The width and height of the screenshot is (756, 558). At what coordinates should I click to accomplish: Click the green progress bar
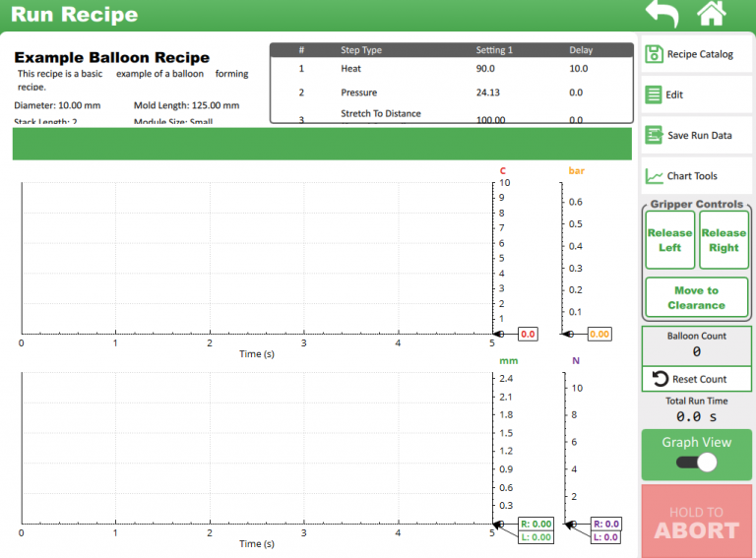click(x=322, y=144)
